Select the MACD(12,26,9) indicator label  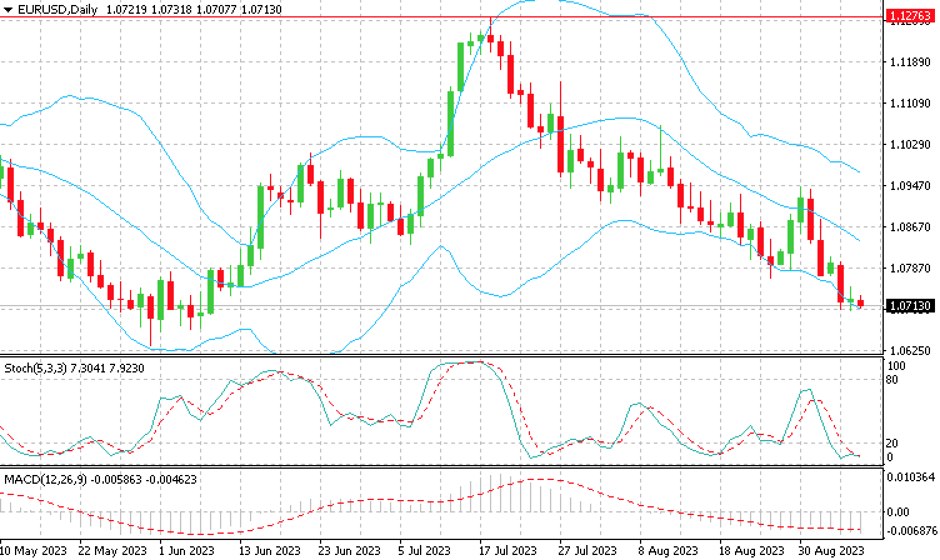click(46, 479)
